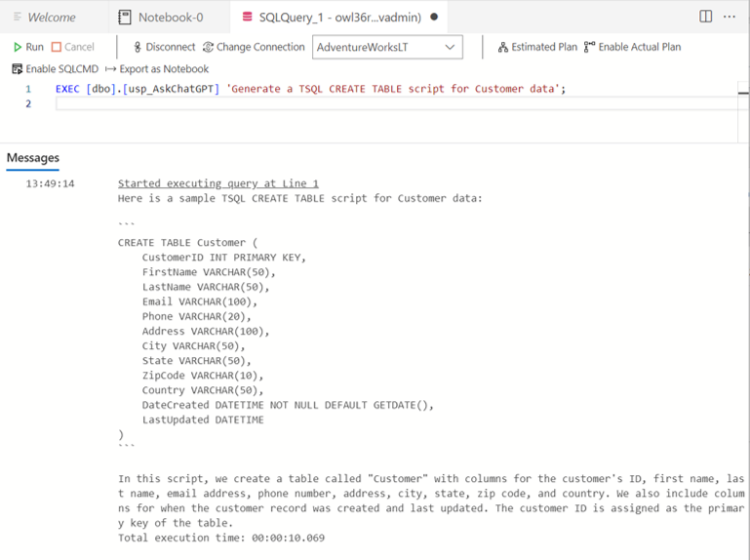Click the Change Connection icon
The image size is (750, 560).
pyautogui.click(x=208, y=47)
